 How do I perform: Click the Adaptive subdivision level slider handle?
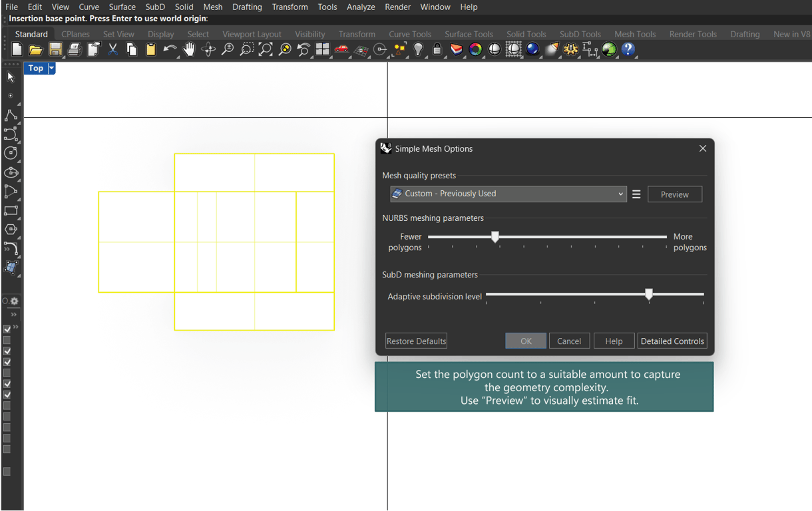click(x=649, y=294)
